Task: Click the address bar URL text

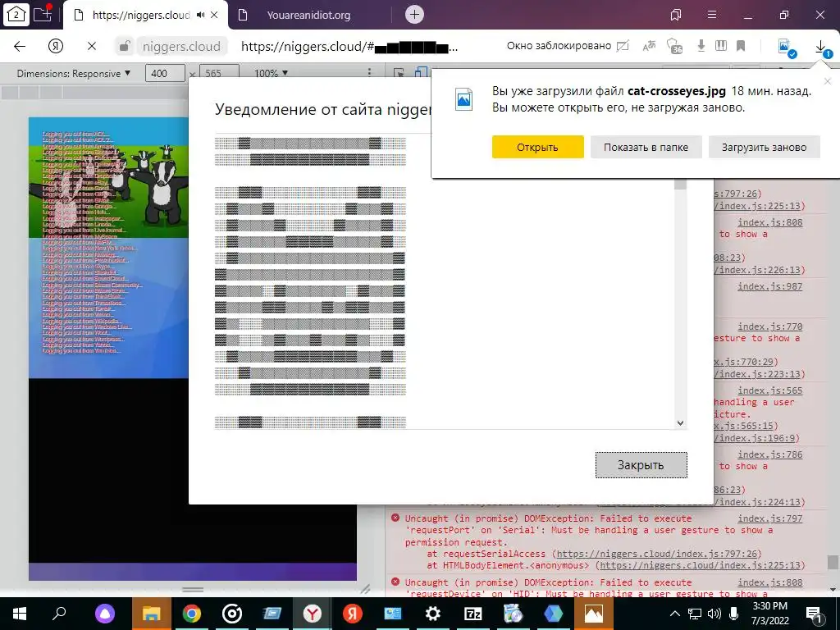Action: [349, 47]
